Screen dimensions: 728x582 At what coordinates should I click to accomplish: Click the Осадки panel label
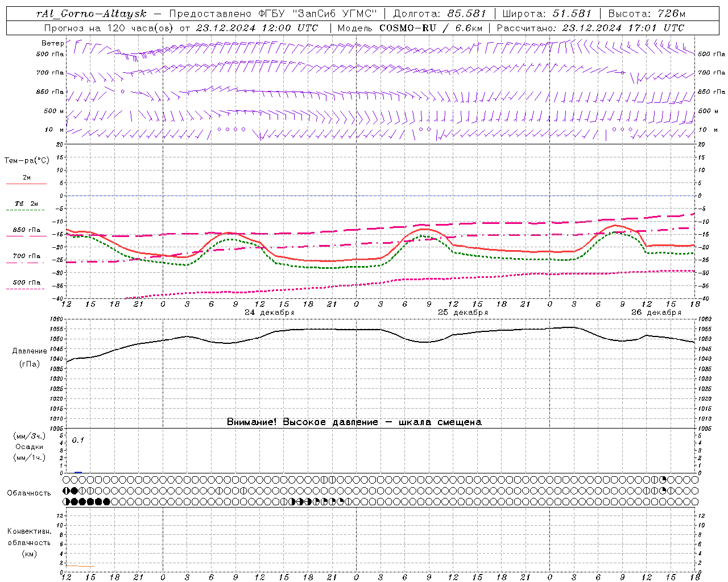[x=30, y=447]
